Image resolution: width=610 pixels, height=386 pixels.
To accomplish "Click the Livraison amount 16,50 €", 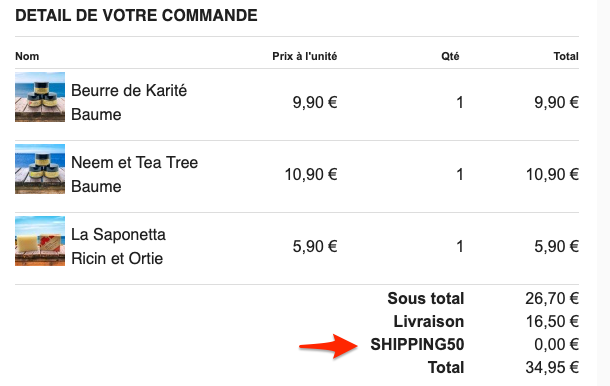I will (552, 321).
